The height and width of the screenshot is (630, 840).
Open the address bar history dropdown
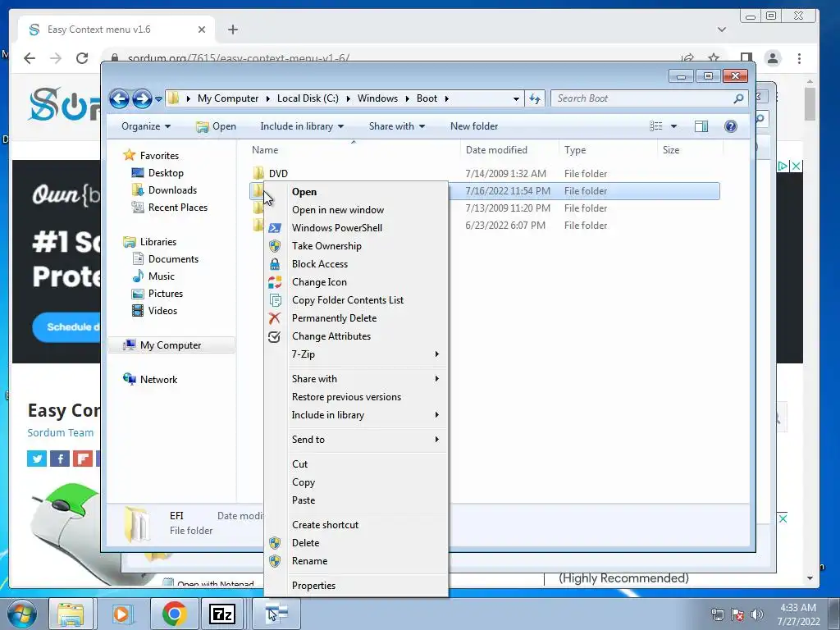516,98
